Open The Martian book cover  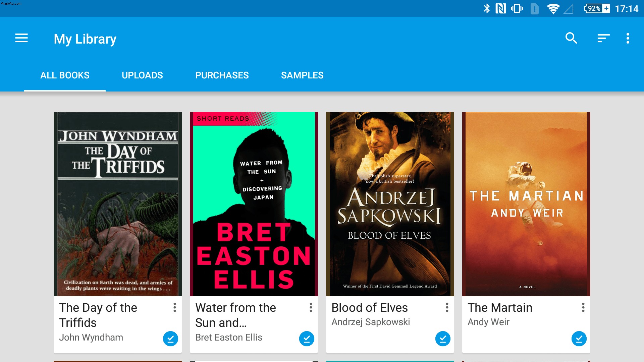[x=526, y=204]
